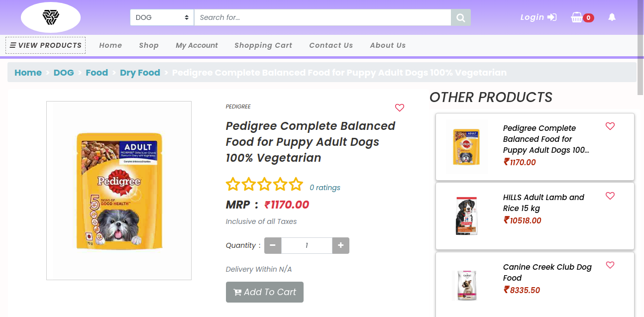Click the notification bell icon
Viewport: 644px width, 317px height.
612,17
